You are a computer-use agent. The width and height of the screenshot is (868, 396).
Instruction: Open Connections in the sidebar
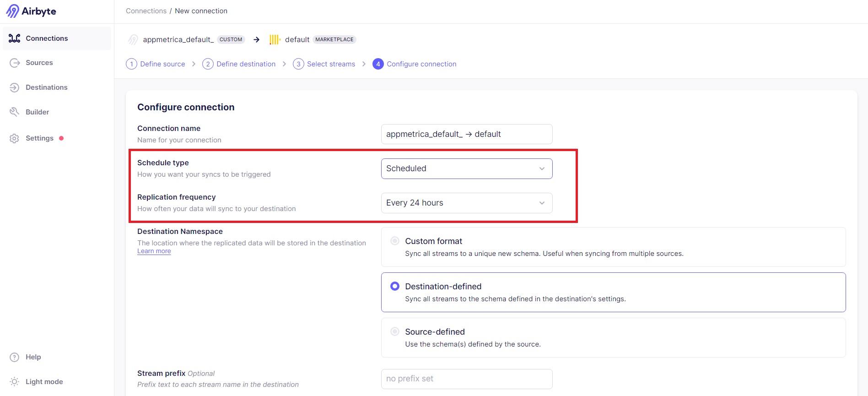pyautogui.click(x=57, y=38)
